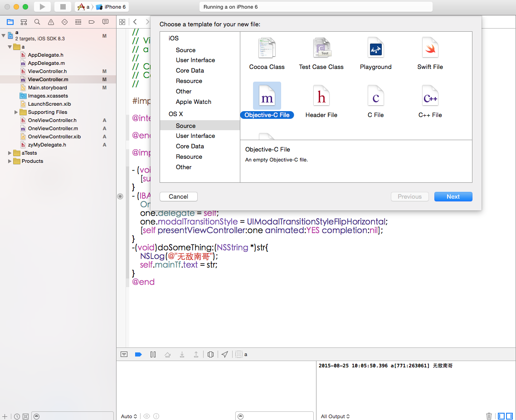Click the Step into debug icon

click(x=182, y=355)
